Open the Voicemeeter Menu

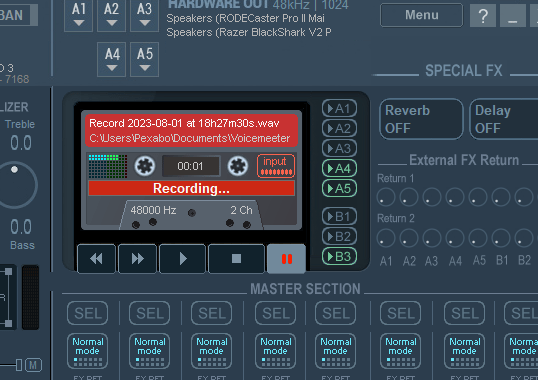click(x=421, y=15)
